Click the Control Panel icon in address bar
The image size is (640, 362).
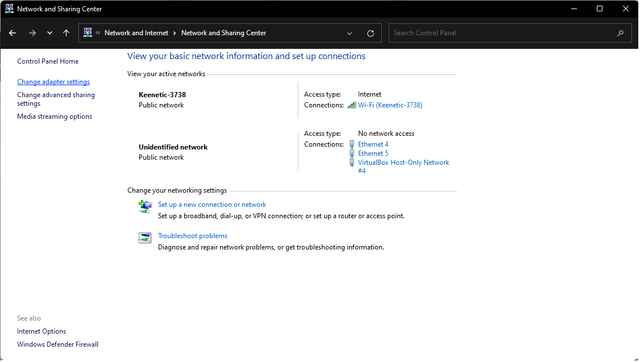88,33
